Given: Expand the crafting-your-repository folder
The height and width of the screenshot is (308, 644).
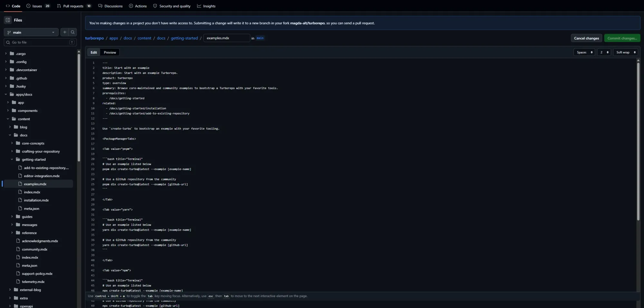Looking at the screenshot, I should 12,151.
